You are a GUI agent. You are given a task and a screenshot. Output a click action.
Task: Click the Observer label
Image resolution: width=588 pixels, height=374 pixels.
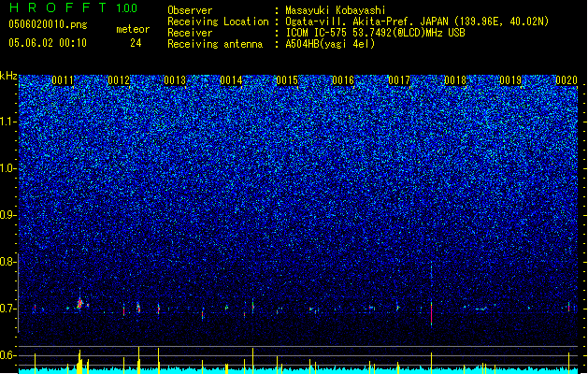190,10
